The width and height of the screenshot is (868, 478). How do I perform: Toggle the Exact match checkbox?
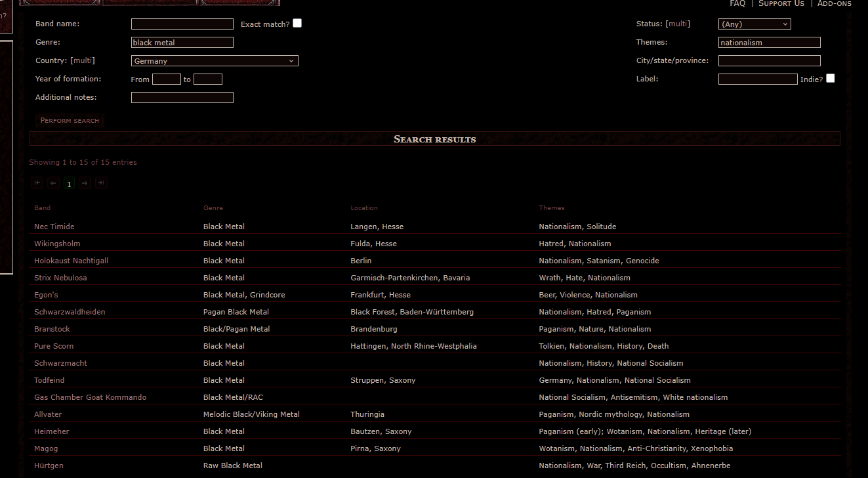tap(297, 23)
